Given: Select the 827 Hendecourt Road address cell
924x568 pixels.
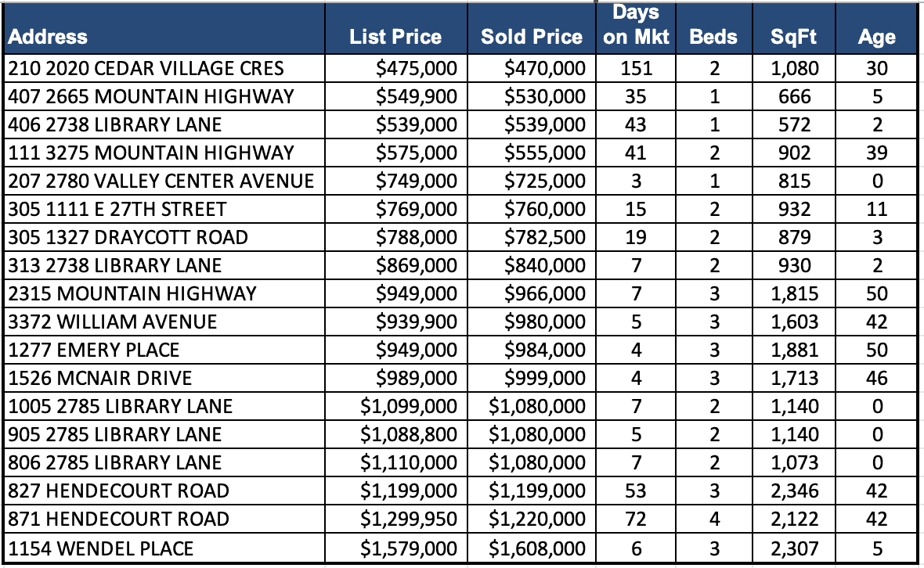Looking at the screenshot, I should point(118,491).
